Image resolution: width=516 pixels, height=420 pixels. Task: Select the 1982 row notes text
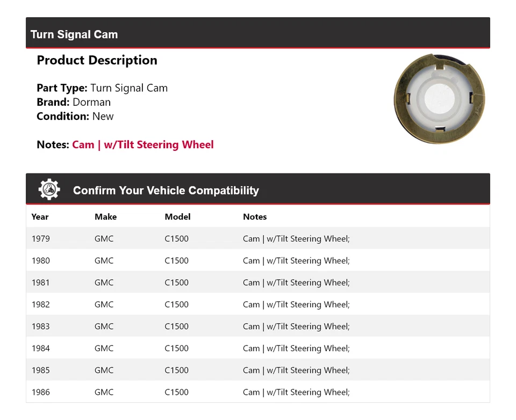tap(297, 305)
